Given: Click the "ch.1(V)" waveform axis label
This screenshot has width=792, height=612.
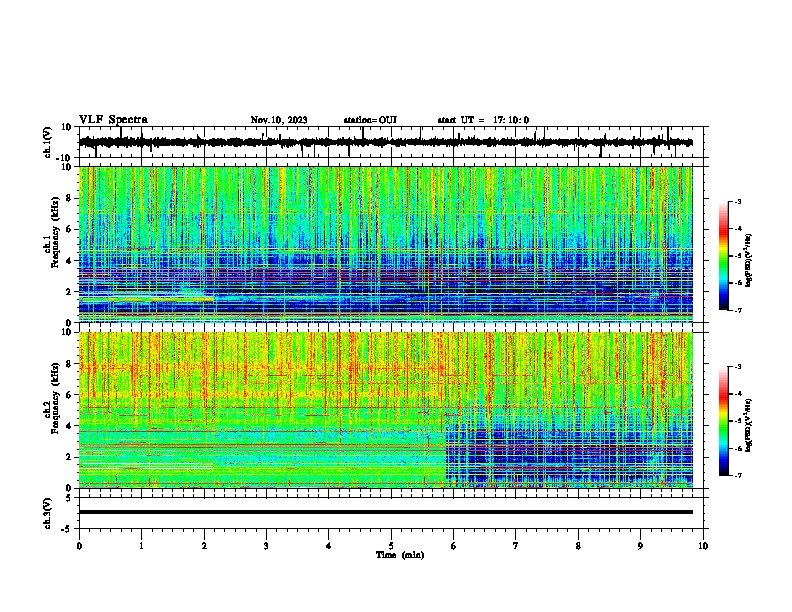Looking at the screenshot, I should click(48, 142).
